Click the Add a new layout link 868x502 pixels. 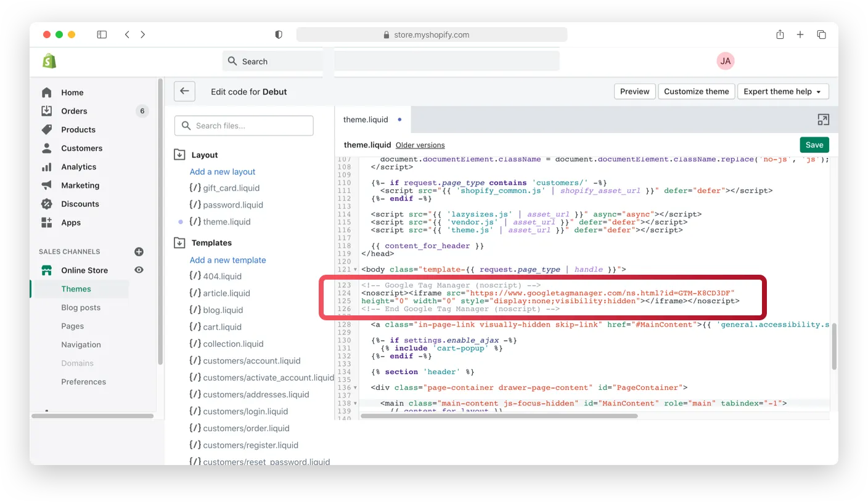click(x=222, y=172)
